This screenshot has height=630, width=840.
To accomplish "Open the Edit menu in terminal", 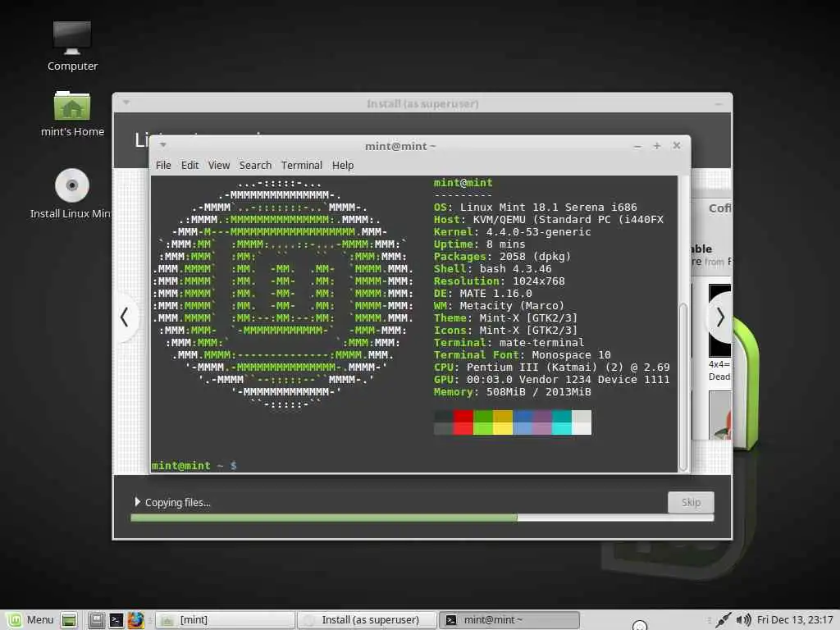I will pyautogui.click(x=189, y=166).
